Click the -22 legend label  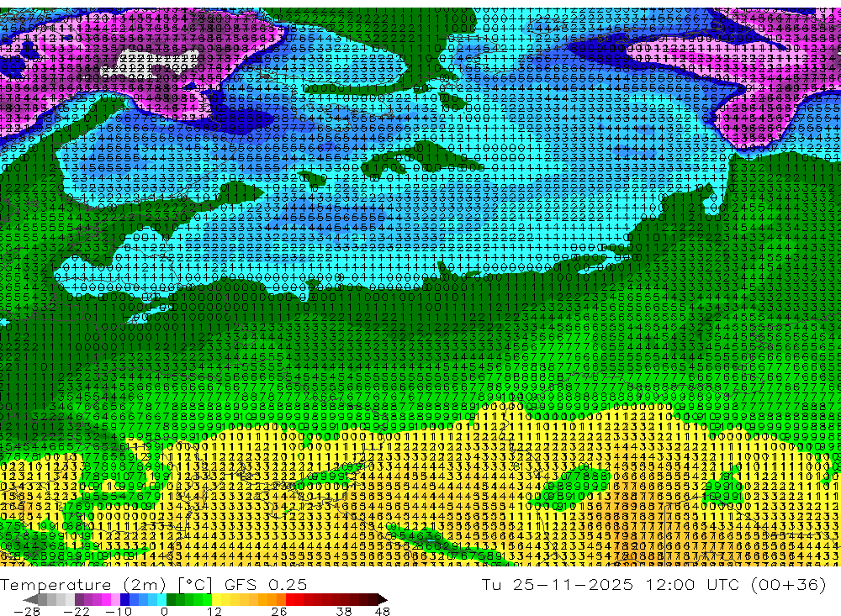coord(77,612)
